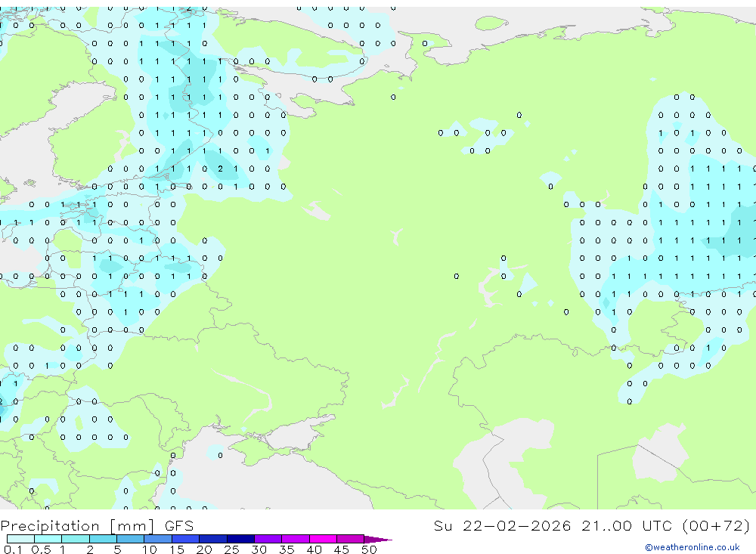Viewport: 756px width, 554px height.
Task: Select the legend swatch between 25 and 30
Action: click(x=240, y=539)
